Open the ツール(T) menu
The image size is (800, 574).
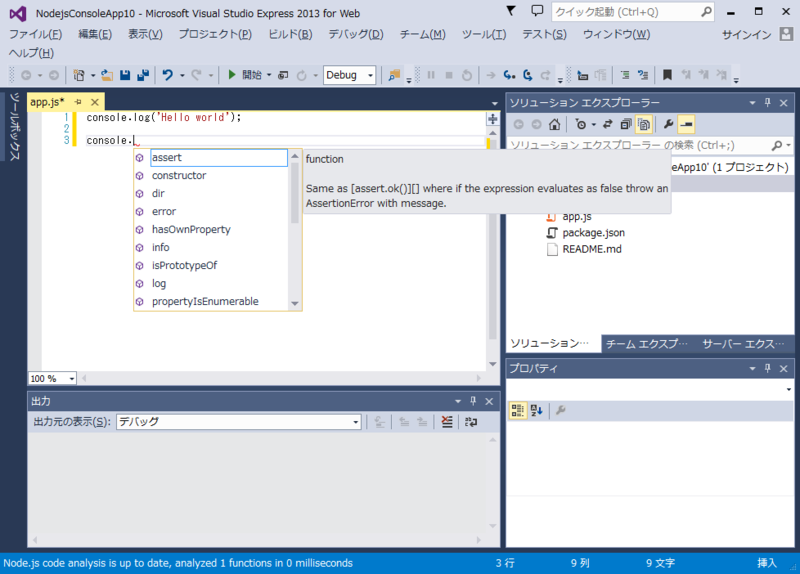click(x=484, y=34)
